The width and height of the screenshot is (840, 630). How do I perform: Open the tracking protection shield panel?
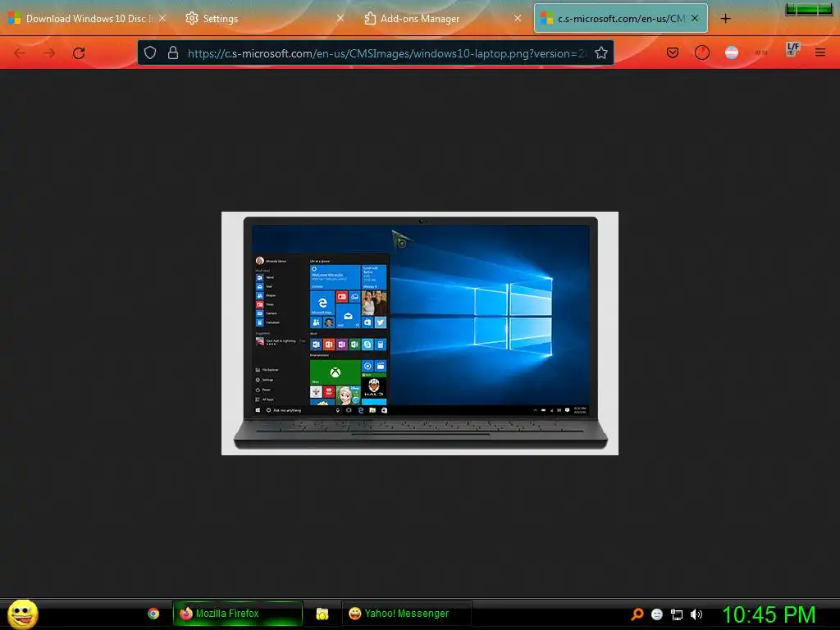pyautogui.click(x=150, y=52)
